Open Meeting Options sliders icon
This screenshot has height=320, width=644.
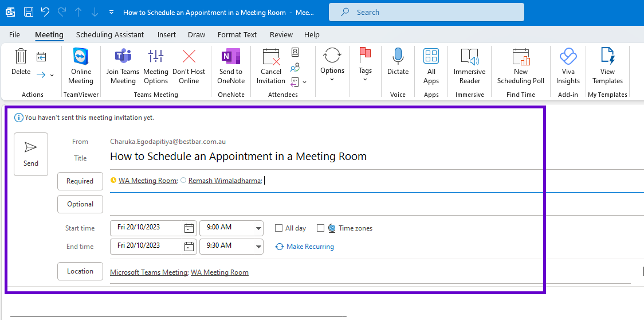click(x=156, y=56)
